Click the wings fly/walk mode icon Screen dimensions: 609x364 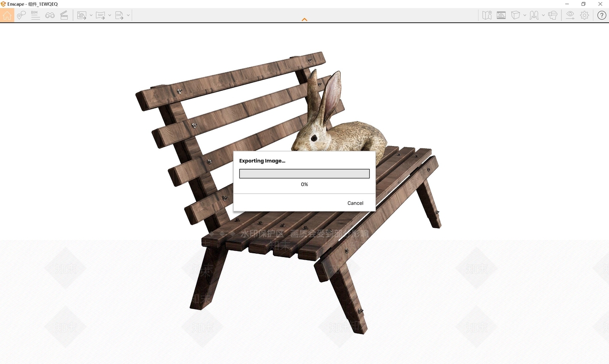[x=534, y=15]
